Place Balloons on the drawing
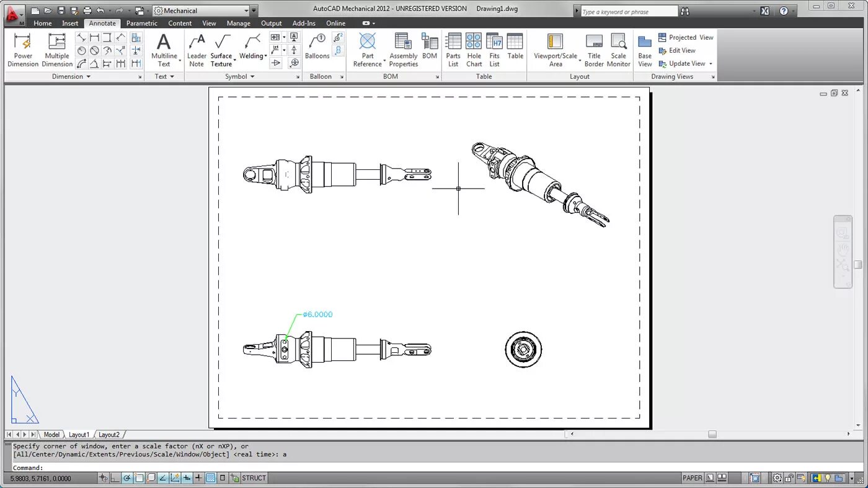Viewport: 868px width, 488px height. coord(317,47)
